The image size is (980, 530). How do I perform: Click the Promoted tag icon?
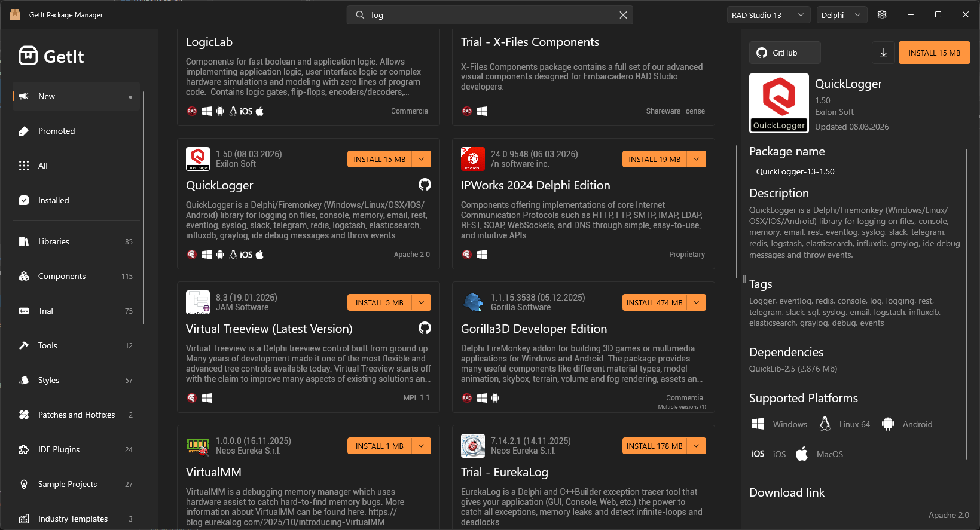(24, 131)
